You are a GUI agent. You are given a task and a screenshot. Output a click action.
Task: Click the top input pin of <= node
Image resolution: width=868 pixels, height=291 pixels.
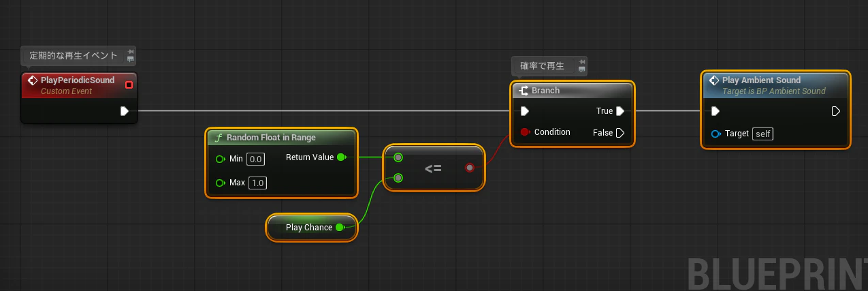tap(398, 157)
